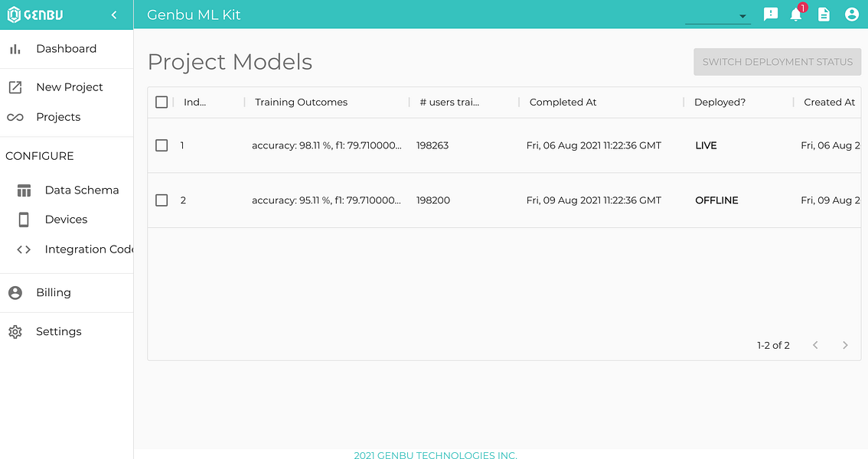868x459 pixels.
Task: Click the Genbu ML Kit header title
Action: click(194, 15)
